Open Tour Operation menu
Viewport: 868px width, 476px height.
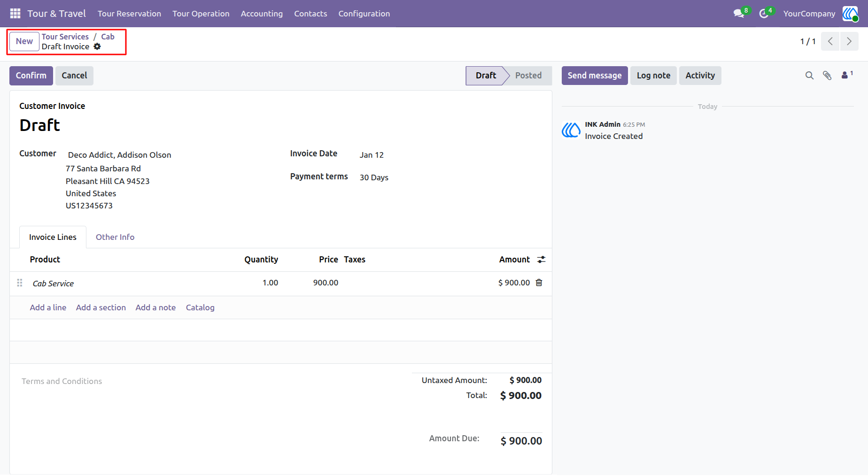pyautogui.click(x=201, y=14)
